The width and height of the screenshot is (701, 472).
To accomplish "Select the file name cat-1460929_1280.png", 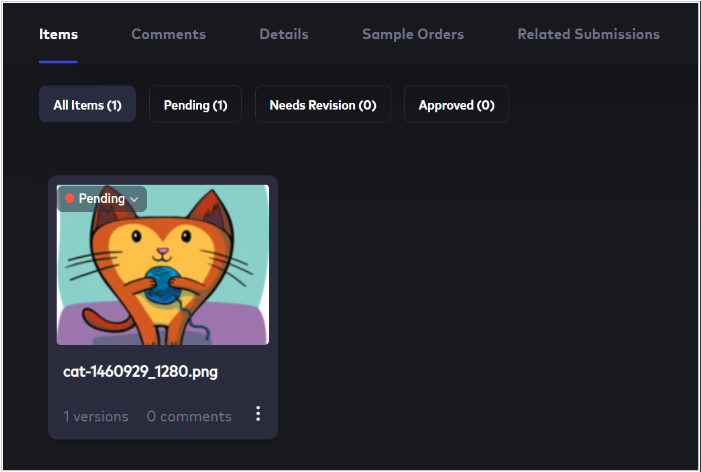I will tap(140, 372).
